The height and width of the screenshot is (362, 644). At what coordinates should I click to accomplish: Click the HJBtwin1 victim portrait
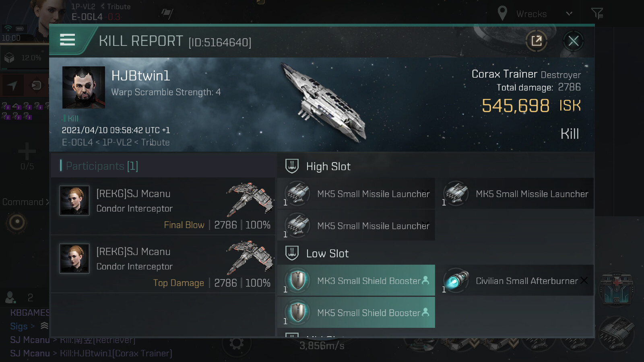click(x=84, y=87)
